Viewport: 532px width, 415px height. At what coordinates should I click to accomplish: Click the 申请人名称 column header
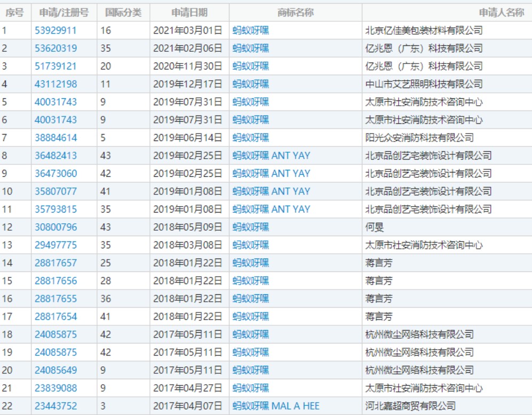tap(501, 12)
